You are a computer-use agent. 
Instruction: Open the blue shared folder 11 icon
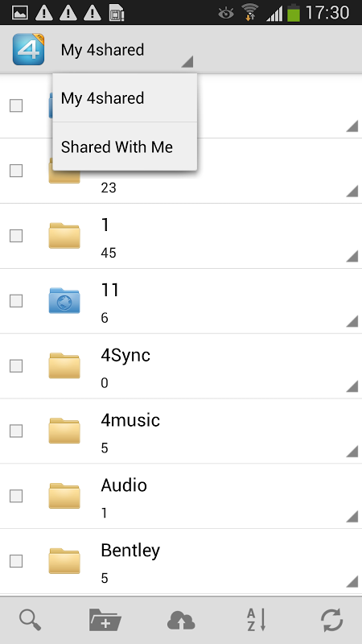64,300
